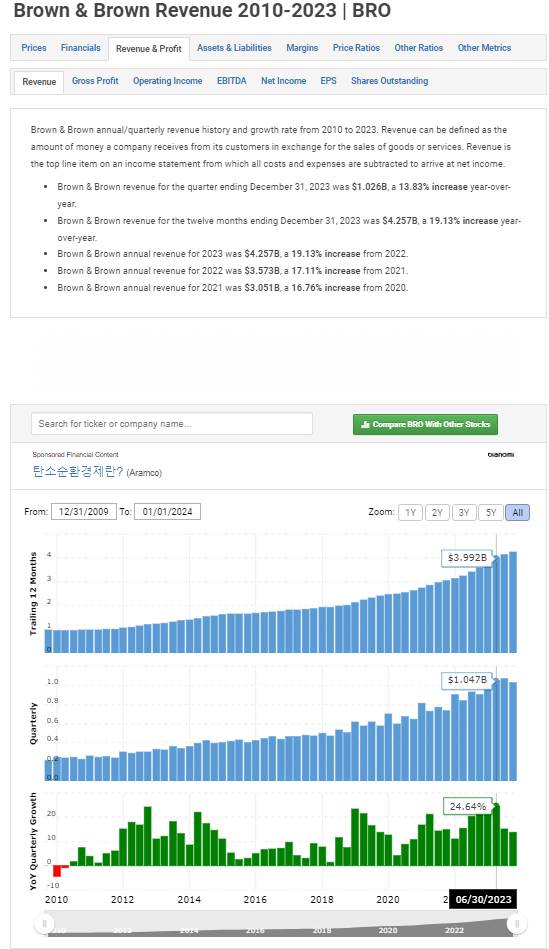Open the Prices tab
The image size is (549, 949).
tap(34, 48)
